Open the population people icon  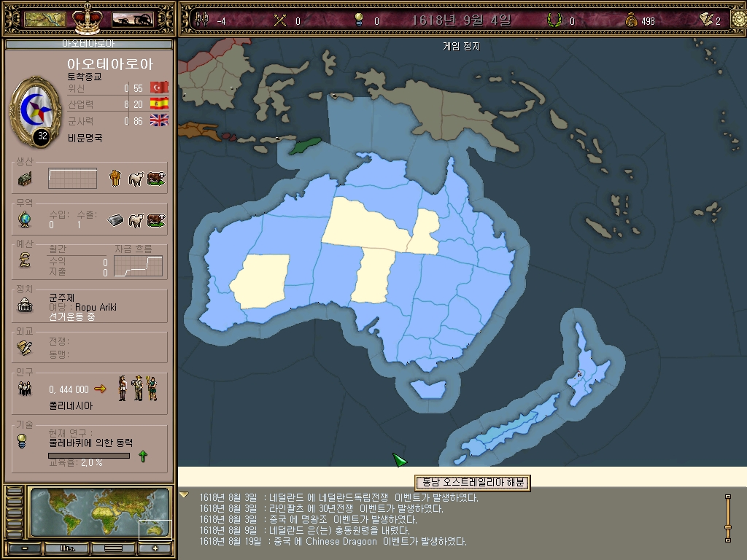(25, 389)
